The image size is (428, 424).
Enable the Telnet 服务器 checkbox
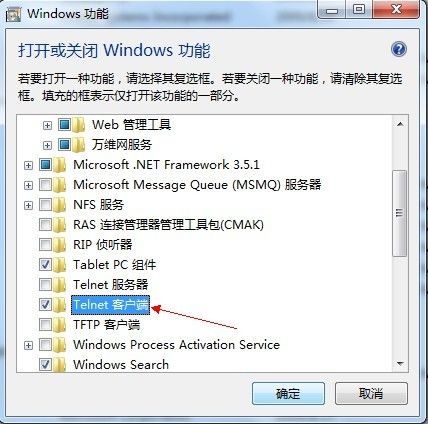[x=45, y=284]
